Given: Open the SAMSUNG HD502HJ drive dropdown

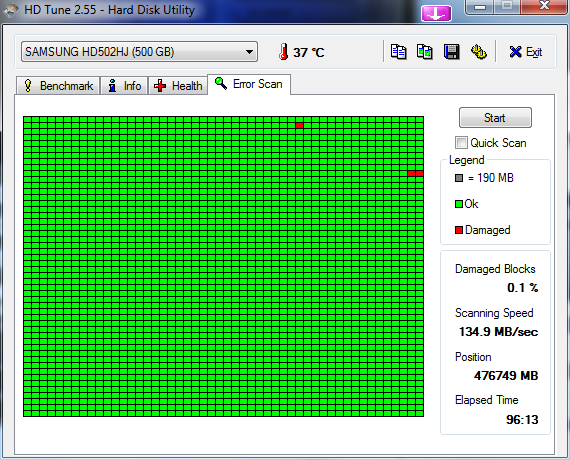Looking at the screenshot, I should coord(139,52).
